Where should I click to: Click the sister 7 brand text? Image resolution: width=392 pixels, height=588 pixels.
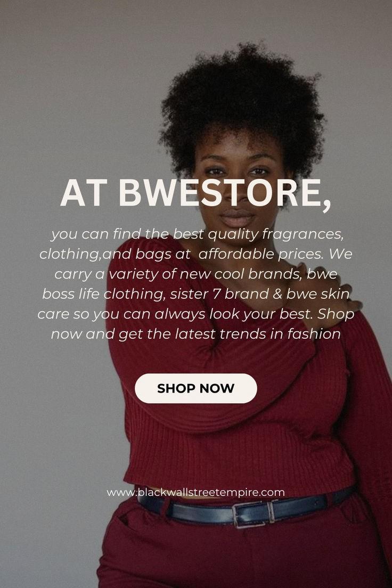coord(219,293)
